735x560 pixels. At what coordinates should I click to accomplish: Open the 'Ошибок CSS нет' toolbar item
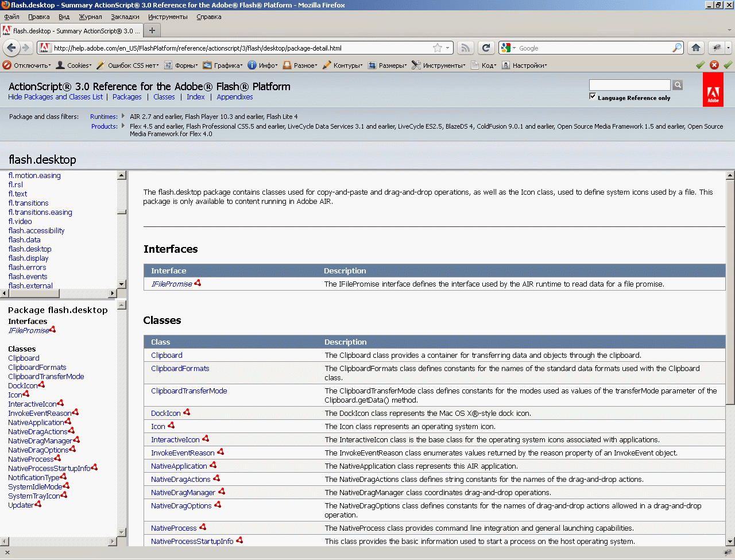(x=127, y=65)
